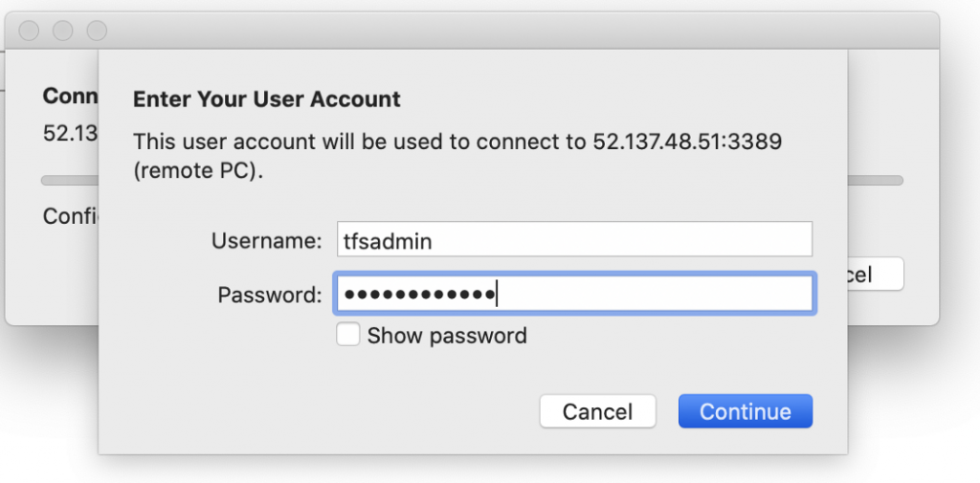980x483 pixels.
Task: Click the gray zoom window button
Action: point(98,32)
